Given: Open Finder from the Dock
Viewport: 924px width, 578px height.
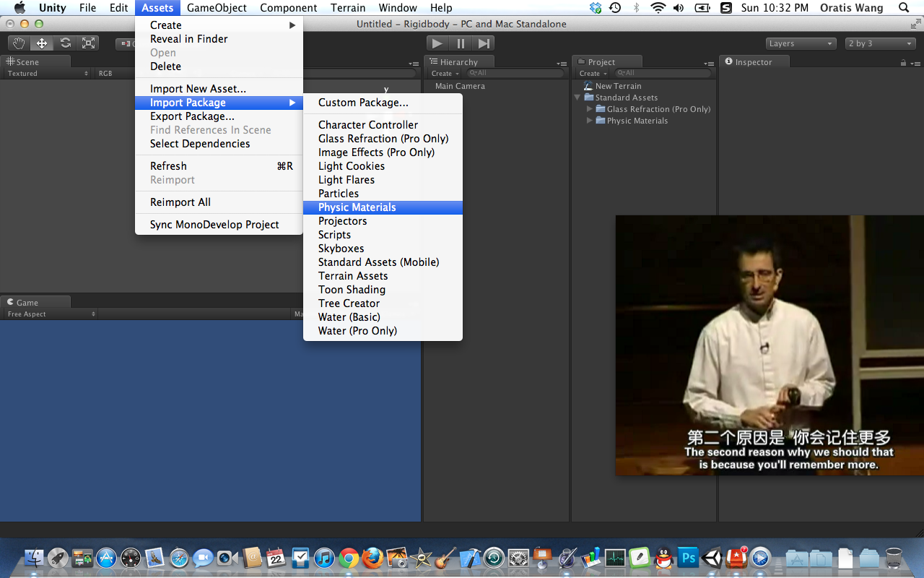Looking at the screenshot, I should click(34, 558).
